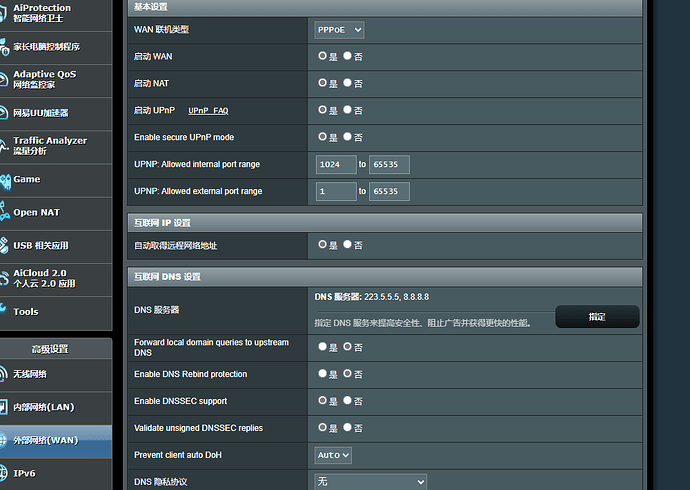This screenshot has width=690, height=490.
Task: Open USB 相关应用 section
Action: 40,245
